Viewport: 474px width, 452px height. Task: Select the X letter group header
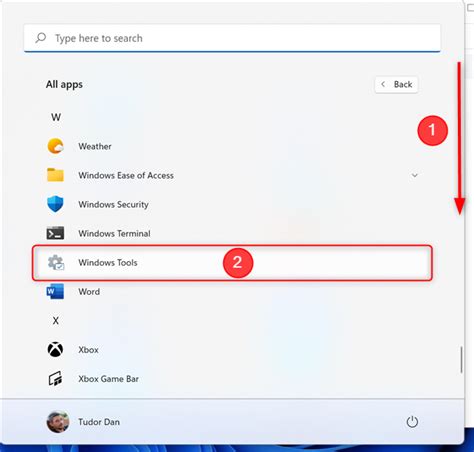tap(56, 321)
